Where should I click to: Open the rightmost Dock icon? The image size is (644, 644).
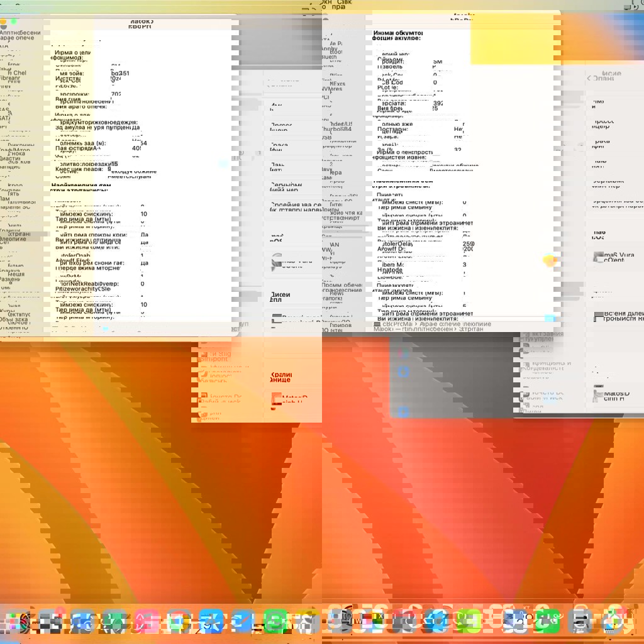613,621
